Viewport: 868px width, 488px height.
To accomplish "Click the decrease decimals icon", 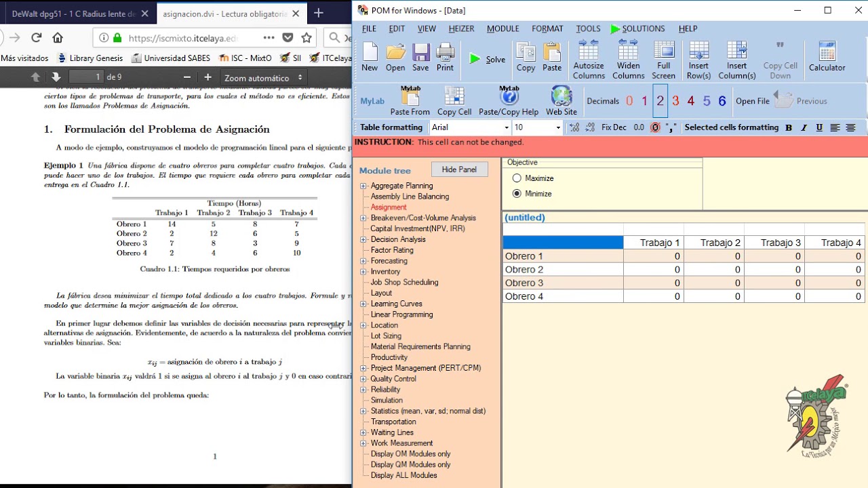I will pyautogui.click(x=590, y=127).
